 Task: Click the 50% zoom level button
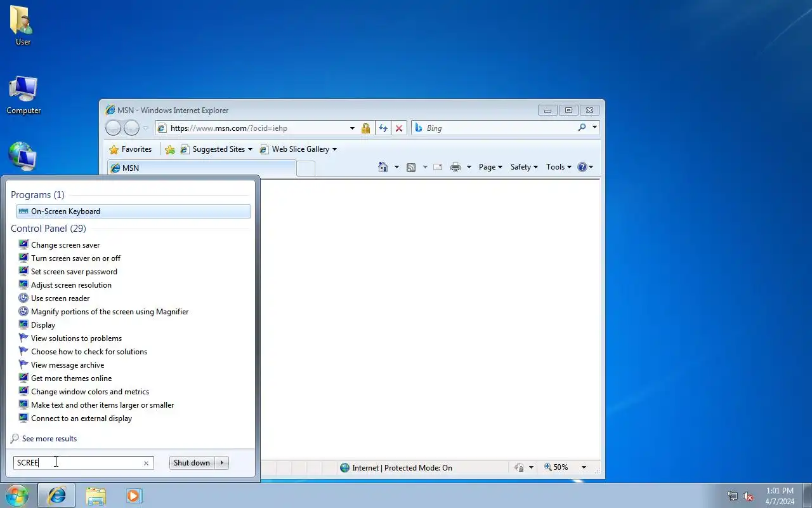pyautogui.click(x=556, y=467)
